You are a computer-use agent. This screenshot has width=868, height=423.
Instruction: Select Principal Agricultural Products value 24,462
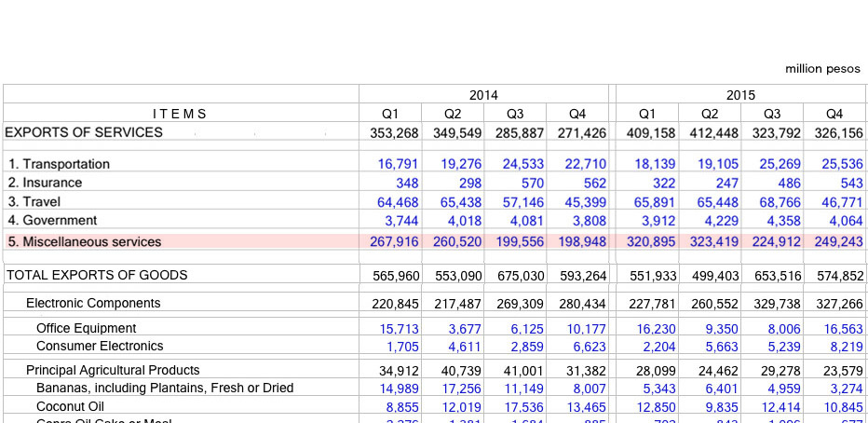coord(717,371)
